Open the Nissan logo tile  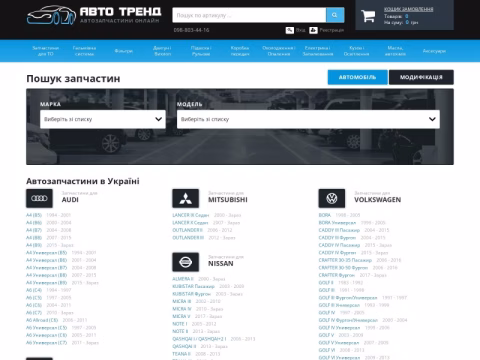point(186,262)
